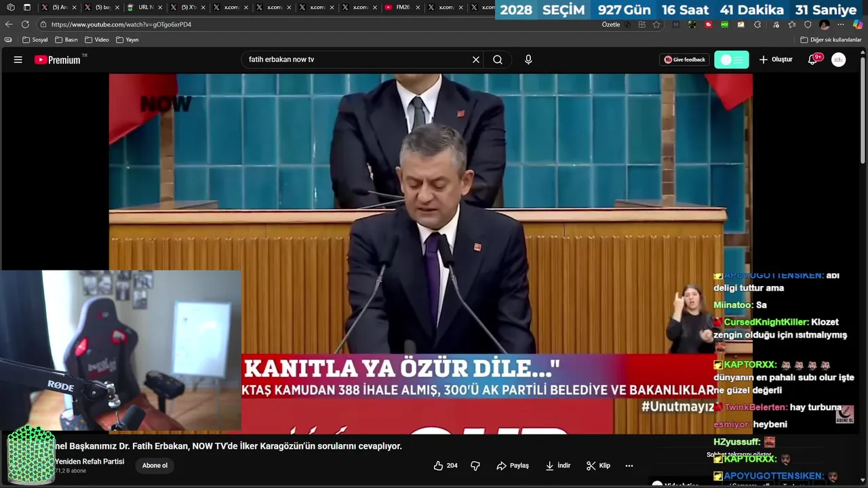868x488 pixels.
Task: Subscribe with the Abone ol button
Action: pos(155,466)
